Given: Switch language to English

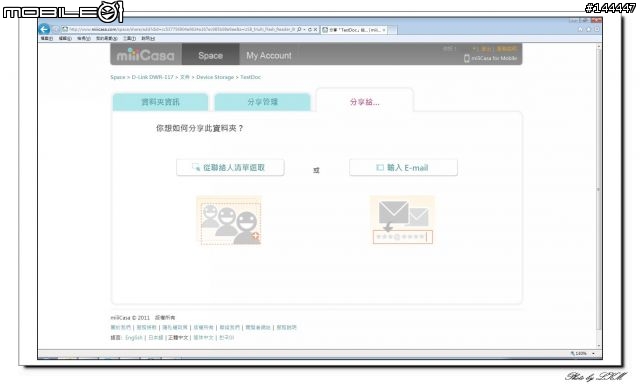Looking at the screenshot, I should (134, 338).
